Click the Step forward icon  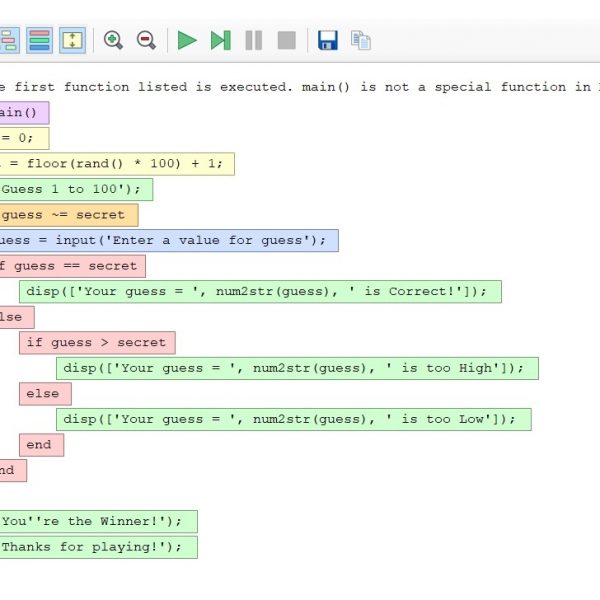coord(220,40)
